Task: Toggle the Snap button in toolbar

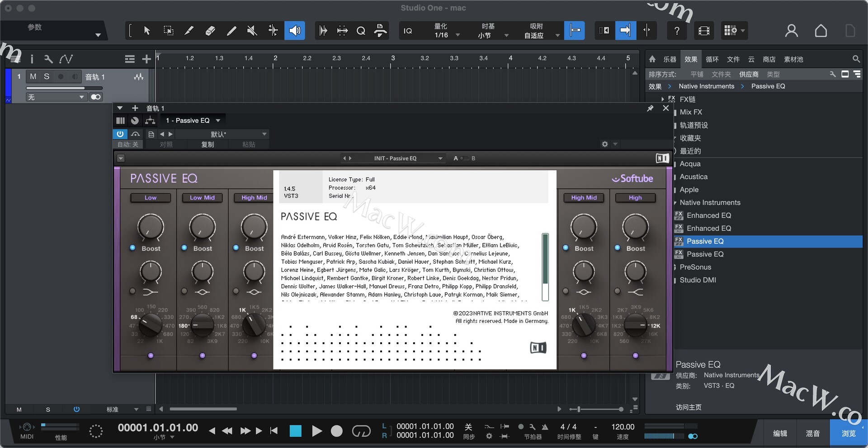Action: coord(575,31)
